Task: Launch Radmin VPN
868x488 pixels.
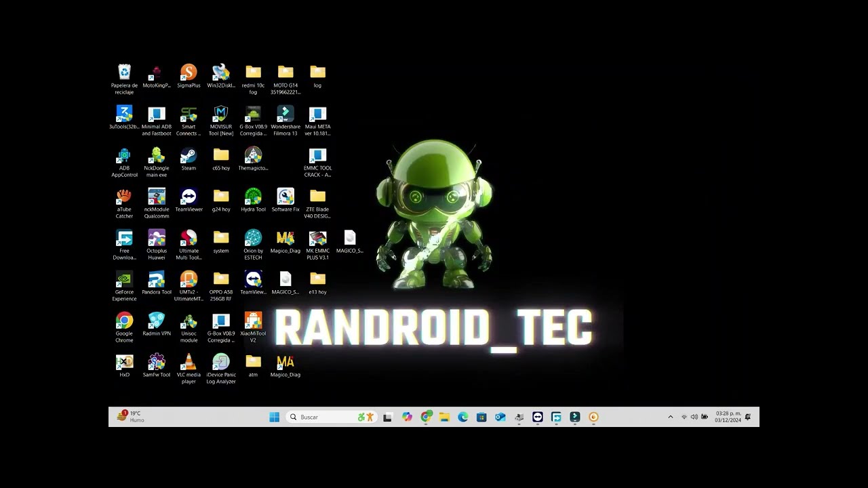Action: (x=157, y=324)
